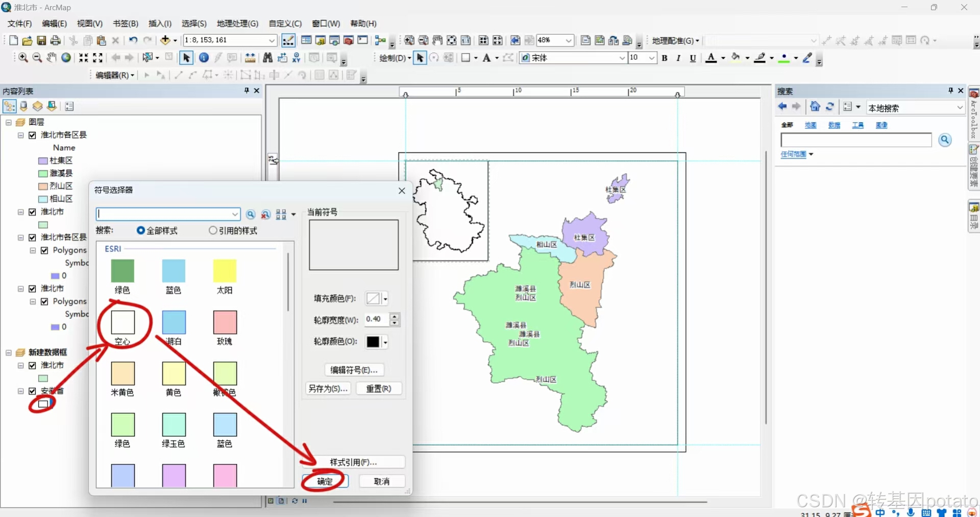This screenshot has height=517, width=980.
Task: Choose the 玫瑰 rose symbol swatch
Action: (x=225, y=323)
